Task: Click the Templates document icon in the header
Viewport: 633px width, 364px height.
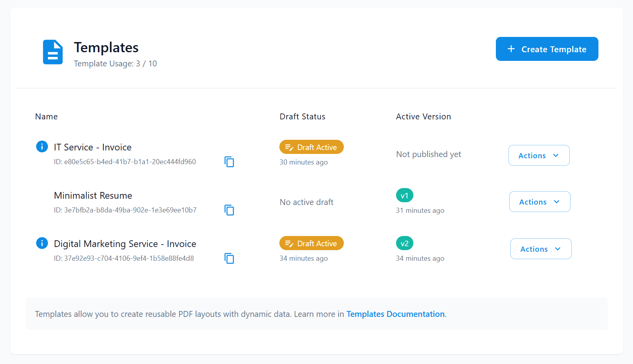Action: pyautogui.click(x=53, y=52)
